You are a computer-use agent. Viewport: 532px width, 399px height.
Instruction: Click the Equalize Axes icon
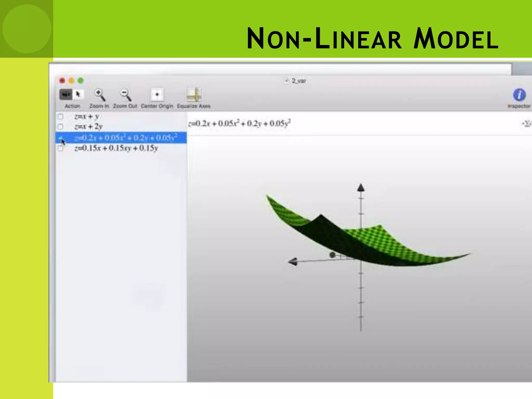[194, 95]
